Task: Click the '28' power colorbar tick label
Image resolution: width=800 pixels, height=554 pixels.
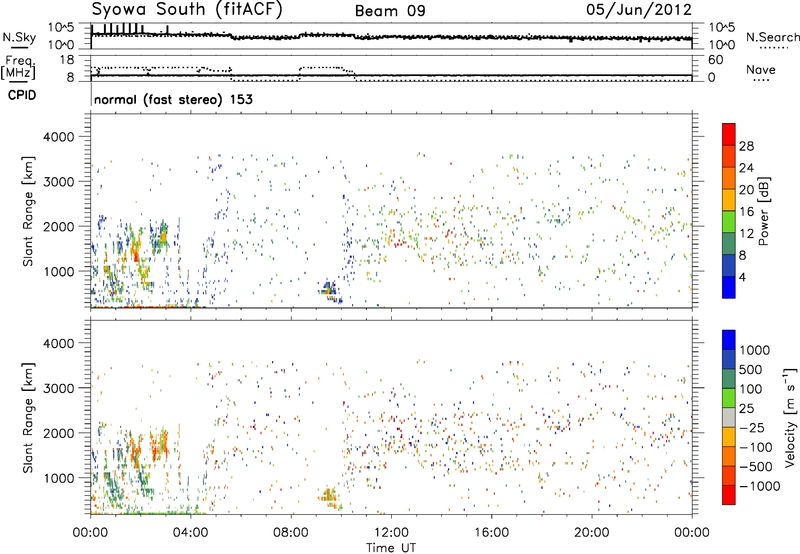Action: pyautogui.click(x=746, y=146)
